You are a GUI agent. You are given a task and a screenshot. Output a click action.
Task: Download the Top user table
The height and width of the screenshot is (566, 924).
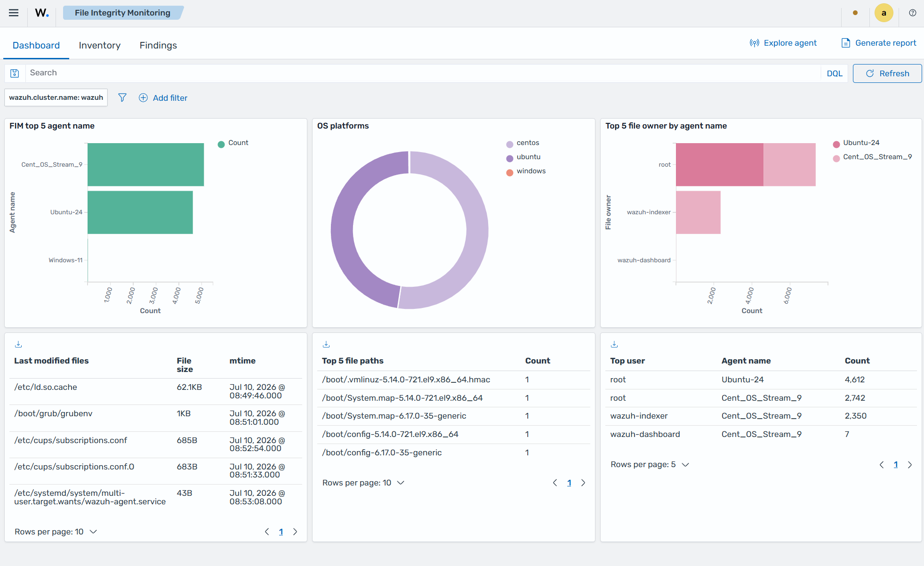(614, 344)
